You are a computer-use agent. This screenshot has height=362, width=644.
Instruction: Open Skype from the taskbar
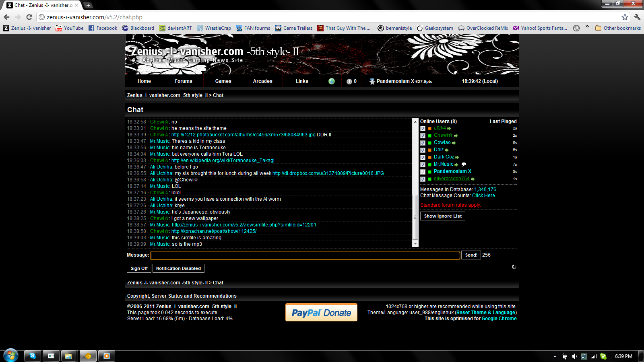(x=33, y=356)
